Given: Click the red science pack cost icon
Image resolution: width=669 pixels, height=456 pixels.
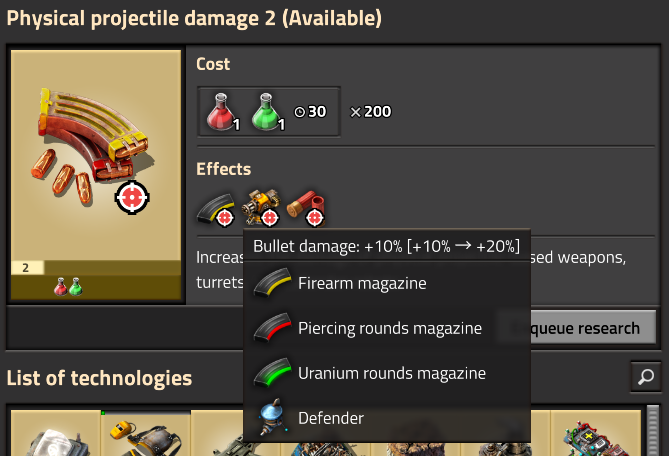Looking at the screenshot, I should [x=223, y=112].
